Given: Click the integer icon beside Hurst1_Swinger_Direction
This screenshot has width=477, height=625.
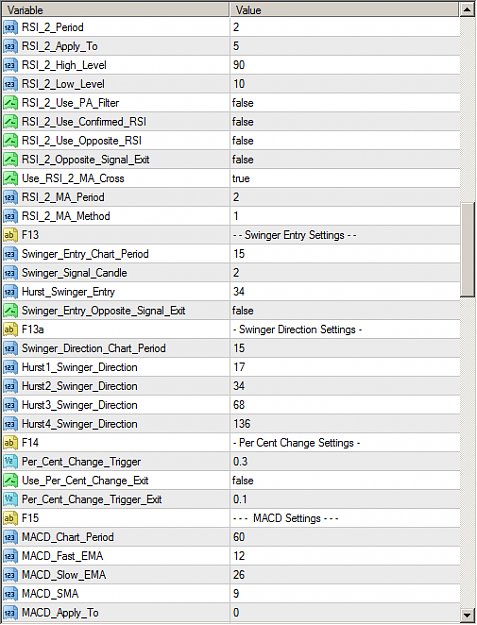Looking at the screenshot, I should [10, 367].
